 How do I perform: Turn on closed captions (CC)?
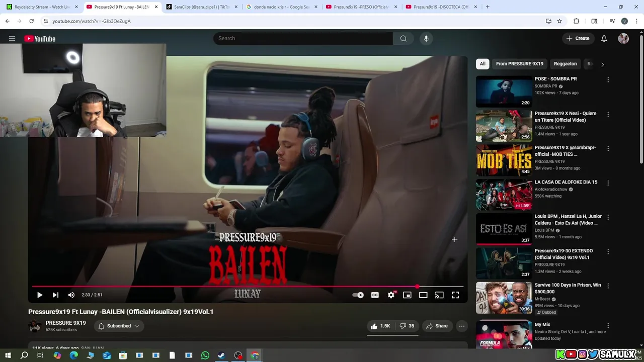click(x=375, y=295)
